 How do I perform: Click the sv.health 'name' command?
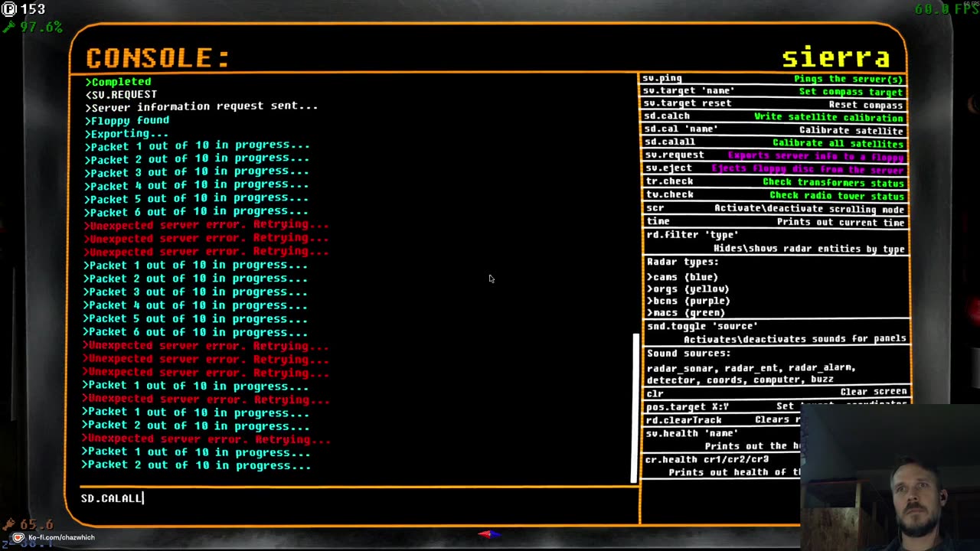(692, 433)
